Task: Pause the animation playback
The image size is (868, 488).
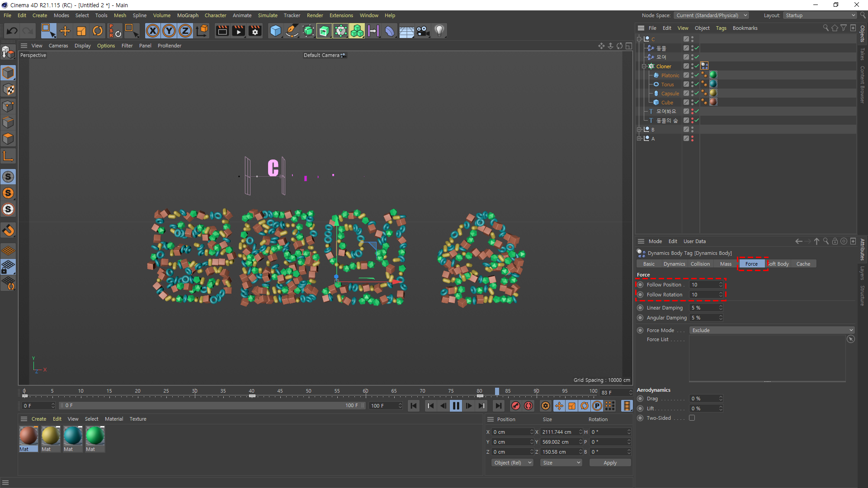Action: coord(456,406)
